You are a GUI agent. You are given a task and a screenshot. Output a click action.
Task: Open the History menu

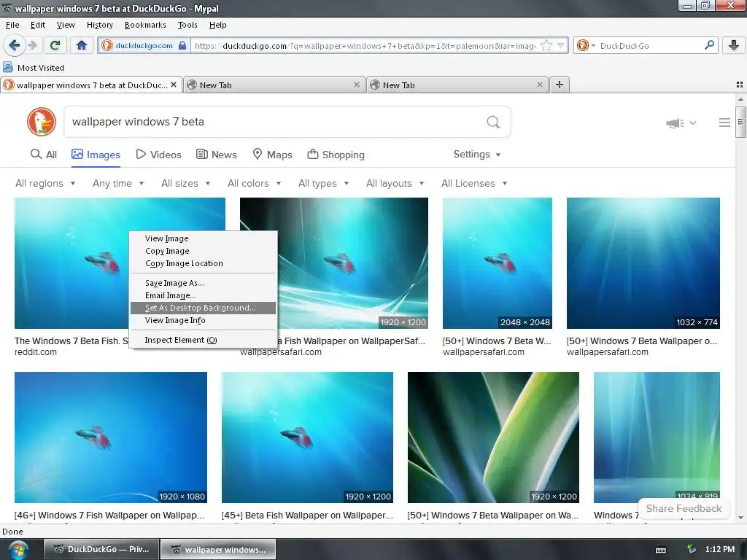point(99,25)
